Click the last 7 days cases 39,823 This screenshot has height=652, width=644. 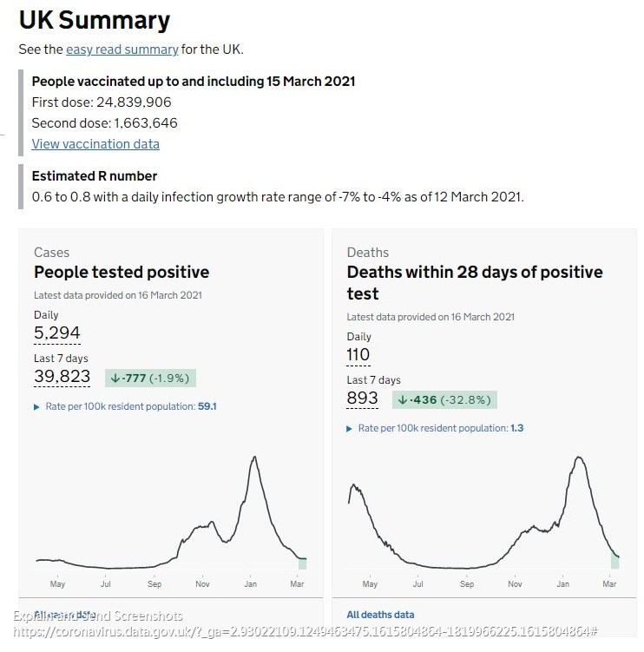[62, 376]
